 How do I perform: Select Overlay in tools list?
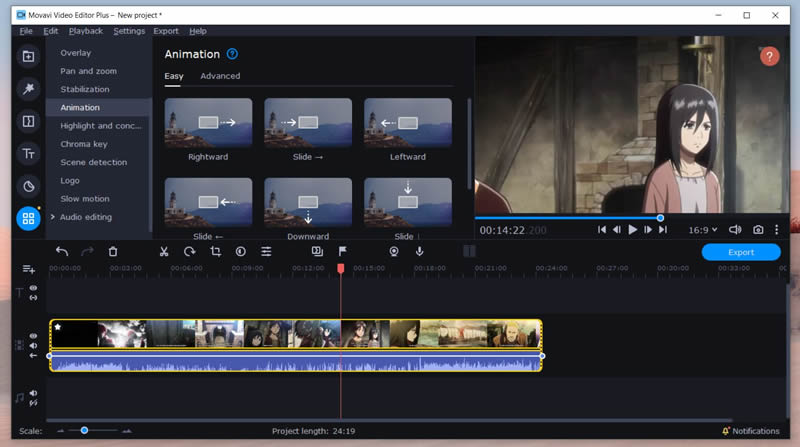click(76, 53)
